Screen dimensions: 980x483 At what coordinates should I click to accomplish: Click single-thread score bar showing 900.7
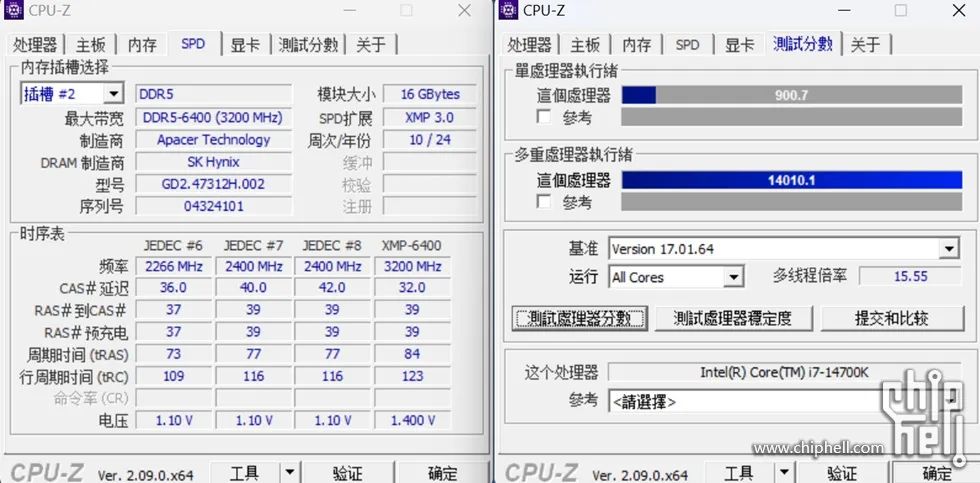point(792,95)
